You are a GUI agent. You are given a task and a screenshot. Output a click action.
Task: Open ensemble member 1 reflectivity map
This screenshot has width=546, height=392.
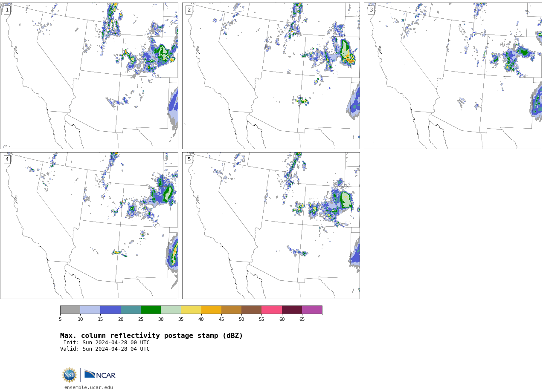click(89, 76)
